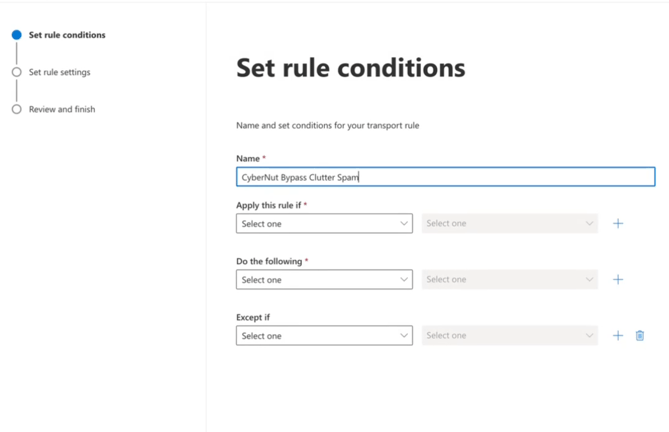
Task: Click the rule Name text field
Action: pyautogui.click(x=445, y=177)
